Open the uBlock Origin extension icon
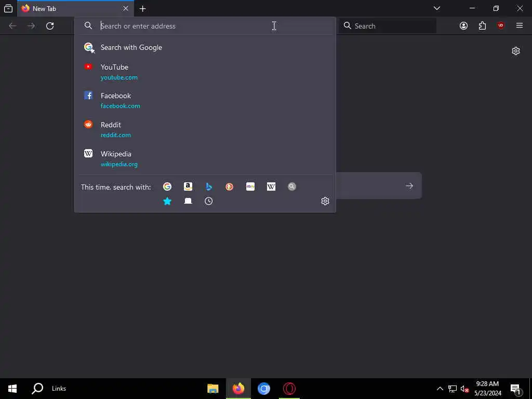Viewport: 532px width, 399px height. (x=501, y=26)
